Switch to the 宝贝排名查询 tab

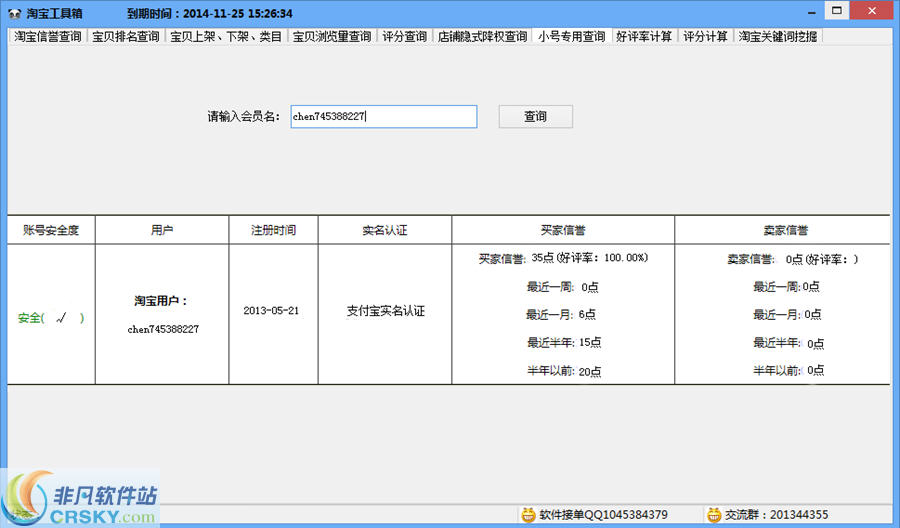[126, 37]
